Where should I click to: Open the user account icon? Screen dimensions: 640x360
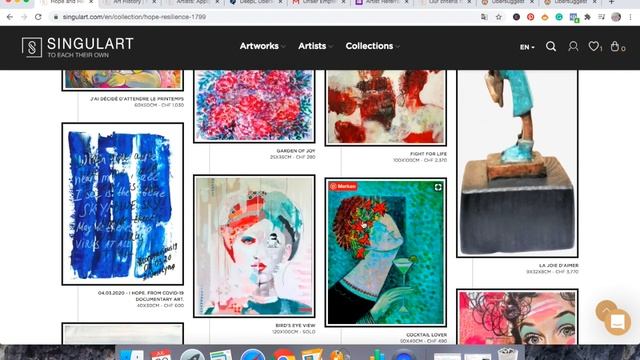click(573, 47)
